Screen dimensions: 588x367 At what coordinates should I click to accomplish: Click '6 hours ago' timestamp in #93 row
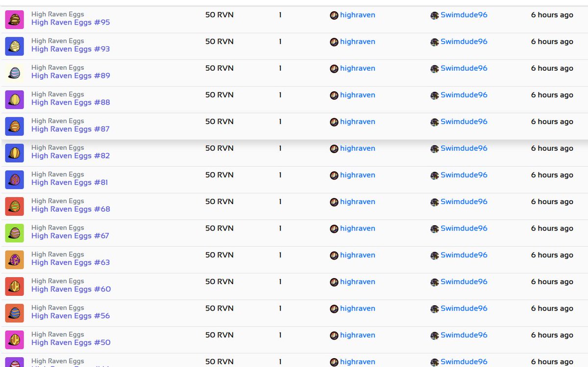[552, 42]
